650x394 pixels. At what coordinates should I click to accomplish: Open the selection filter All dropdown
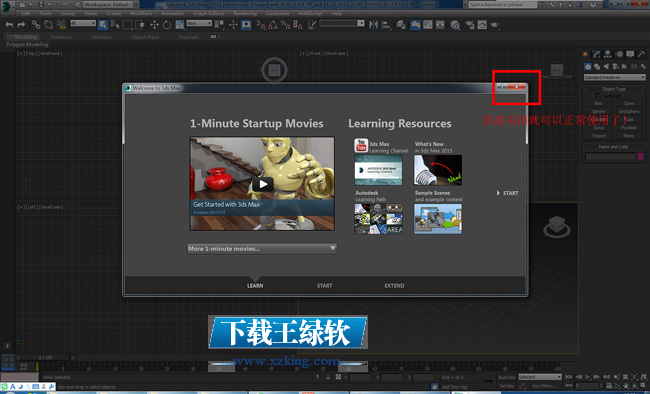point(83,23)
